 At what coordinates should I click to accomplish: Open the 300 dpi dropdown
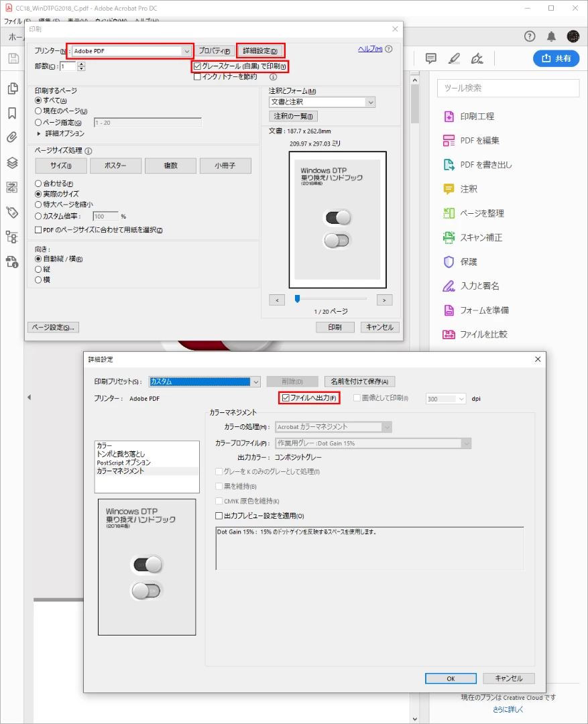coord(446,399)
